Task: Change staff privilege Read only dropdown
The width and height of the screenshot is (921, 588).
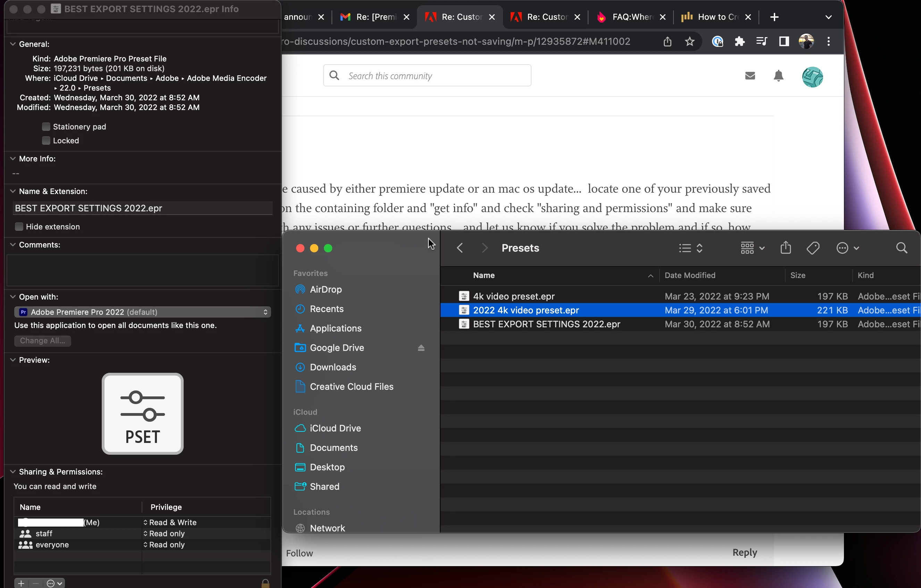Action: click(x=165, y=533)
